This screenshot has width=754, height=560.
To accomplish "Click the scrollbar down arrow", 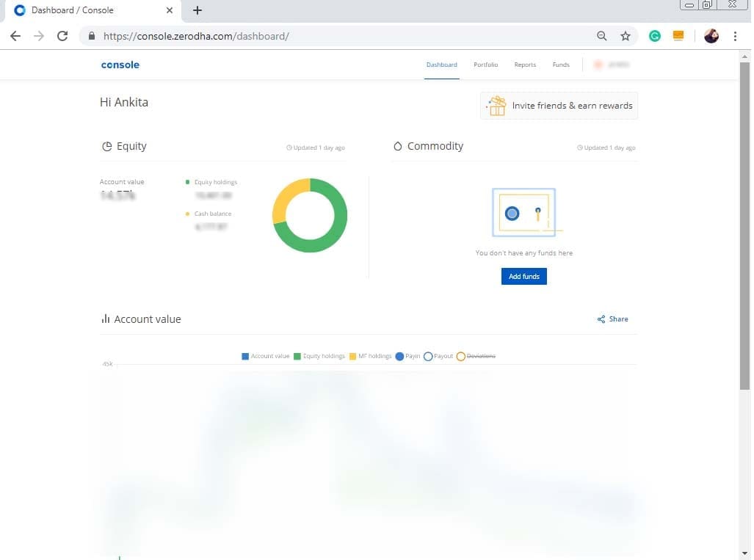I will click(x=744, y=553).
